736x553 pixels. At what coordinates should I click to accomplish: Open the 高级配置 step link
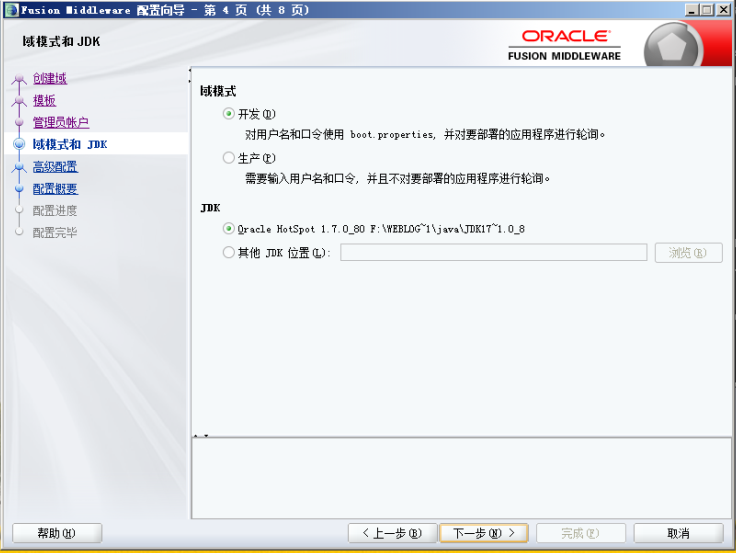(x=55, y=167)
